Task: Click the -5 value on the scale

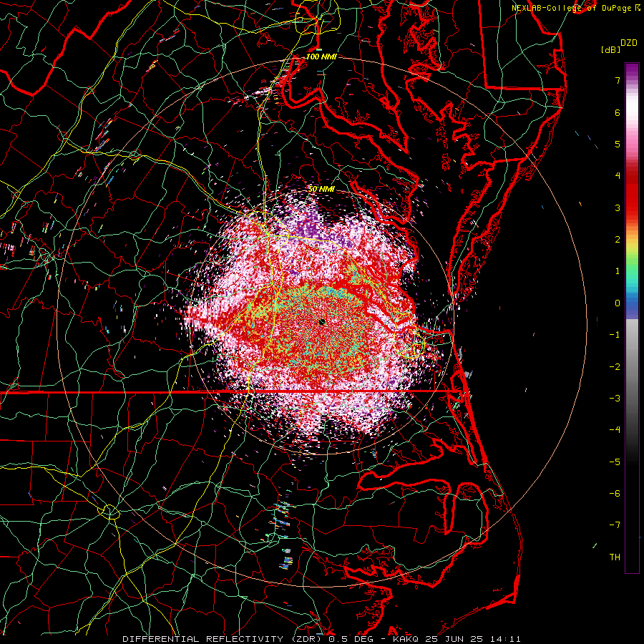Action: coord(615,462)
